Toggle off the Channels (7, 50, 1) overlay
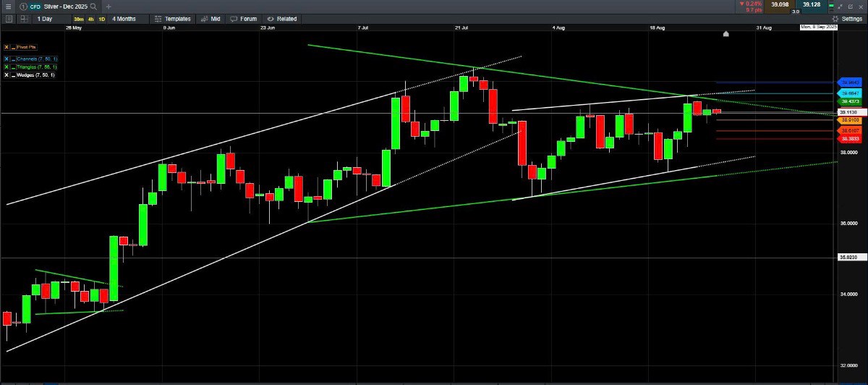 [14, 59]
